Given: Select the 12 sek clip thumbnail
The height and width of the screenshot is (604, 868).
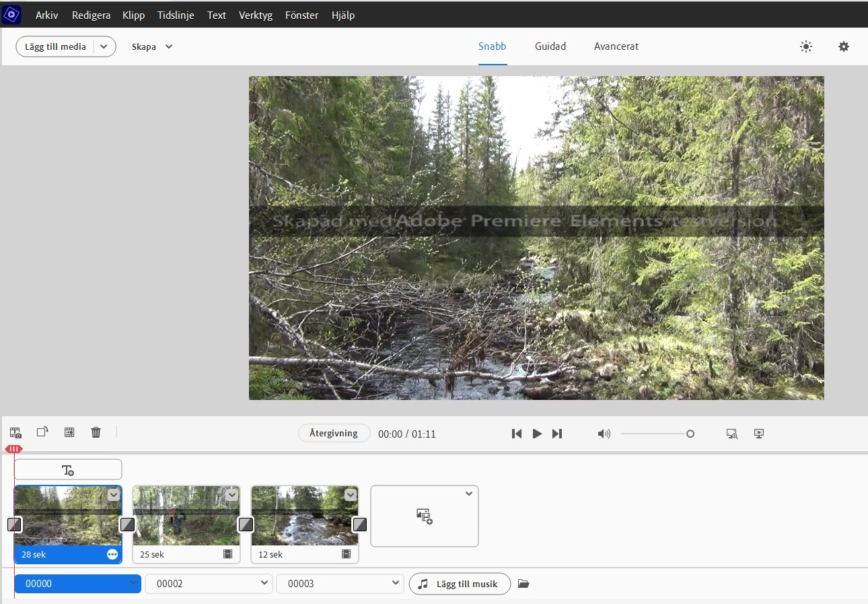Looking at the screenshot, I should [x=305, y=516].
